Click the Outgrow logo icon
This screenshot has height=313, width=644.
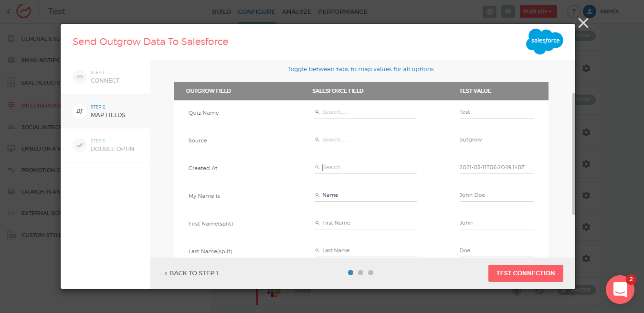point(23,11)
